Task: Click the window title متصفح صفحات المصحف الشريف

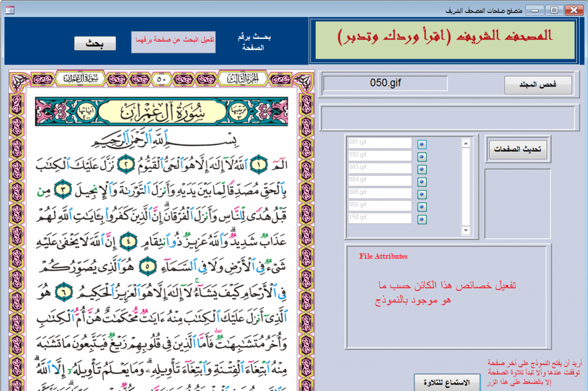Action: (484, 11)
